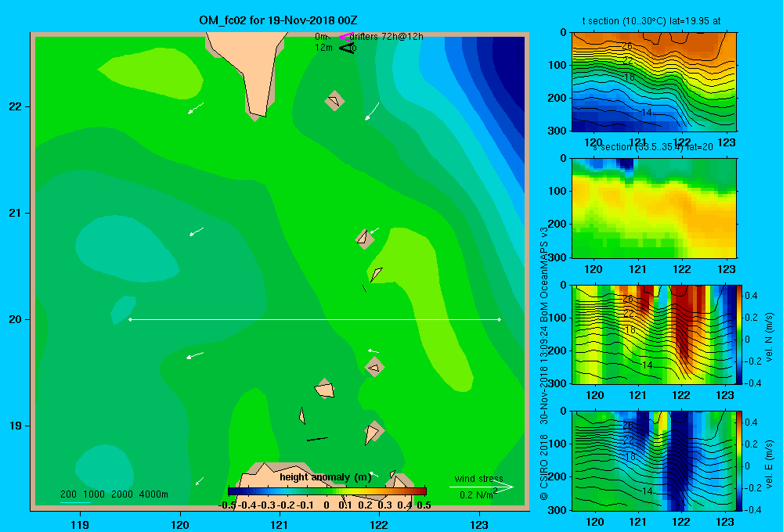The height and width of the screenshot is (532, 783).
Task: Click the 'height anomaly (m)' colorbar title
Action: coord(326,477)
